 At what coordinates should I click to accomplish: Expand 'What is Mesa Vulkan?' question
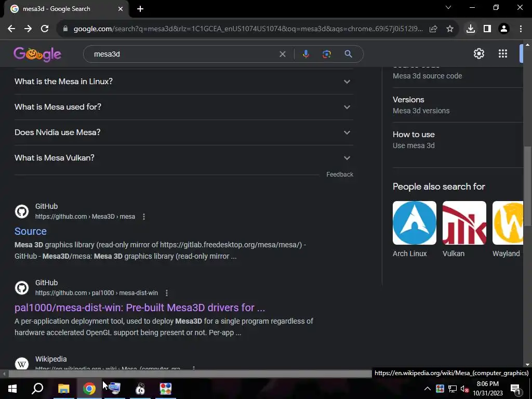click(184, 158)
